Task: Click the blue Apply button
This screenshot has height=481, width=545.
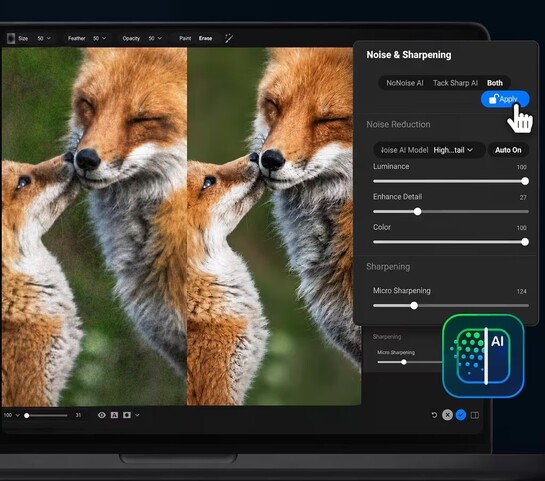Action: tap(505, 99)
